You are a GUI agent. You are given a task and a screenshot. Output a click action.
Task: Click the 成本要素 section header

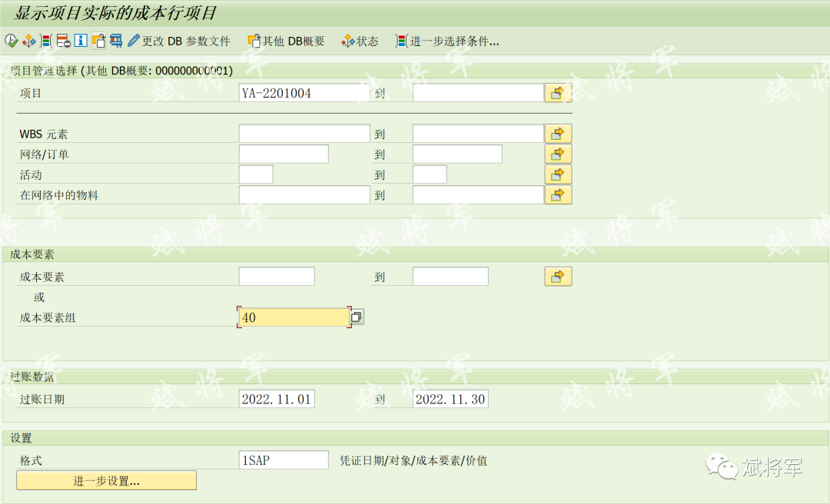tap(32, 254)
